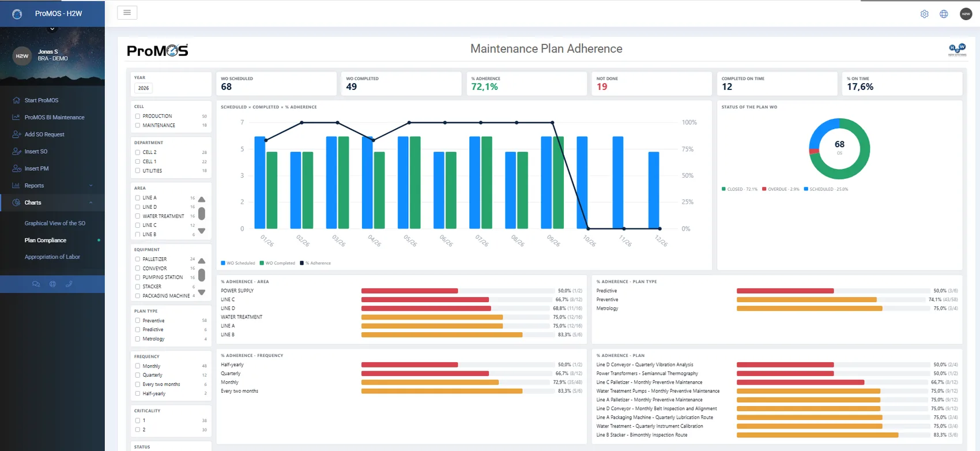Enable the UTILITIES department filter
Image resolution: width=980 pixels, height=451 pixels.
pos(138,171)
